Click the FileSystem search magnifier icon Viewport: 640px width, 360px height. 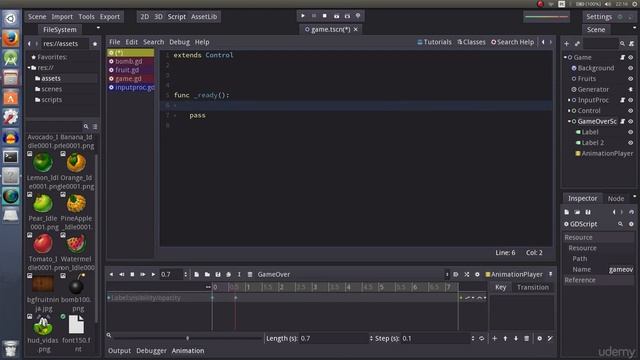pos(86,127)
